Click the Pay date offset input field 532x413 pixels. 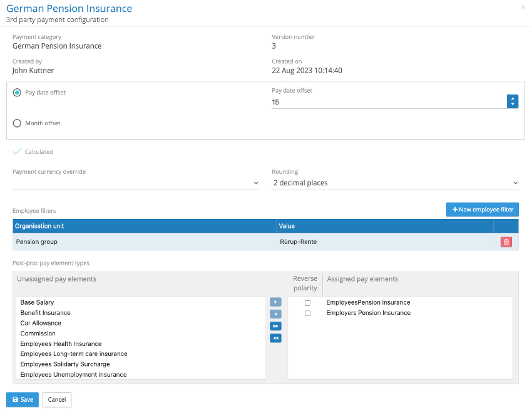coord(376,102)
